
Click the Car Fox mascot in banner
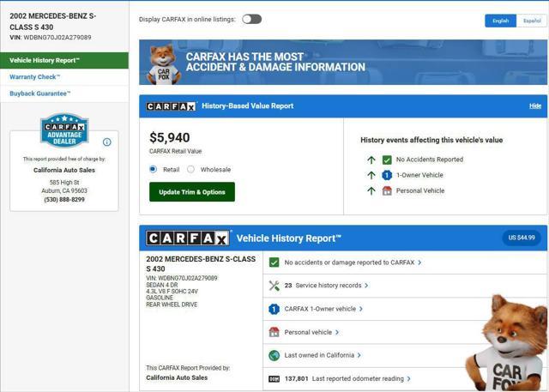[163, 64]
